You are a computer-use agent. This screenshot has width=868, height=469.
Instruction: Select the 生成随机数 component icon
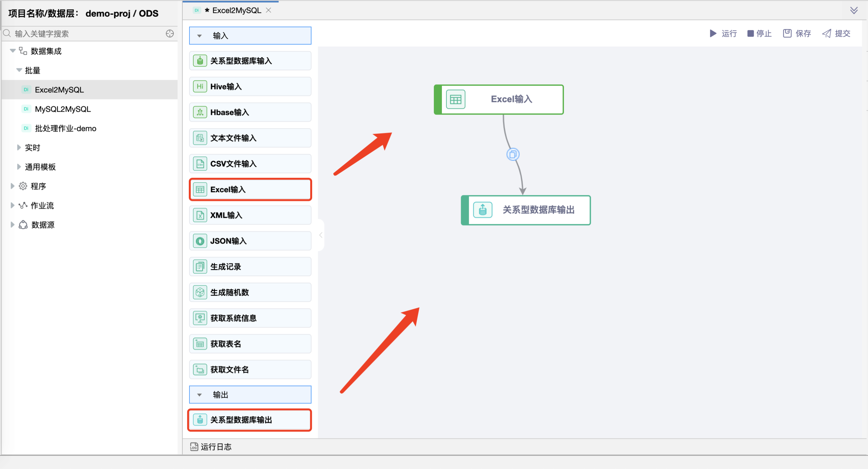[200, 292]
